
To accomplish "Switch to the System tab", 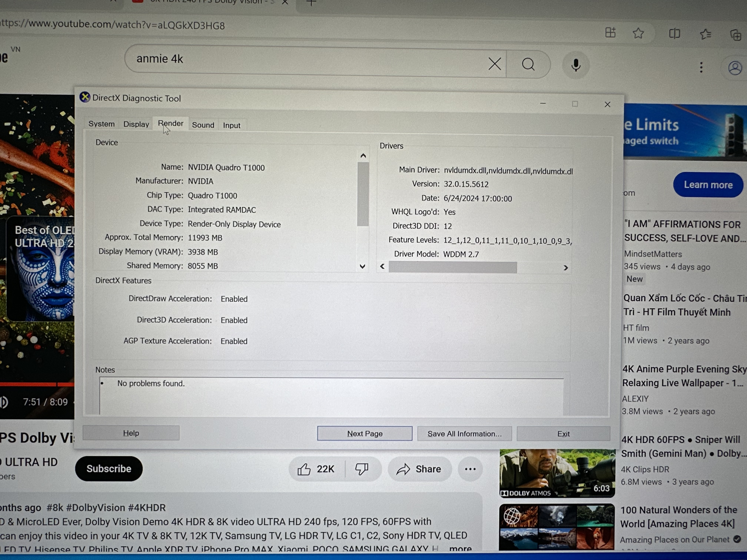I will [x=101, y=124].
